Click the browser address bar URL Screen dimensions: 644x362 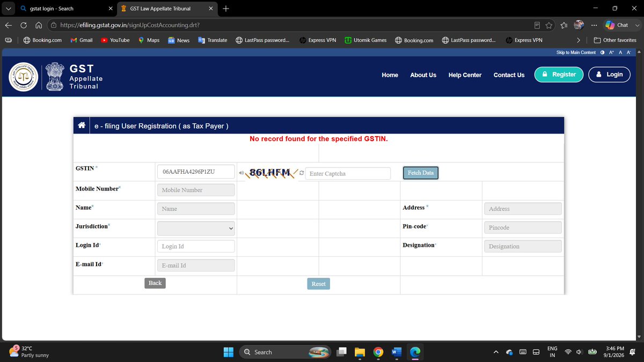pyautogui.click(x=130, y=25)
